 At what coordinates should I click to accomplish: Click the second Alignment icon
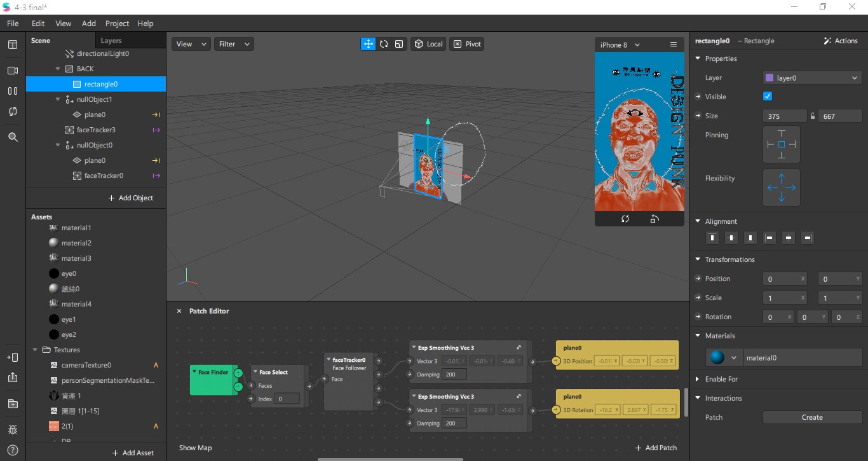pos(731,238)
